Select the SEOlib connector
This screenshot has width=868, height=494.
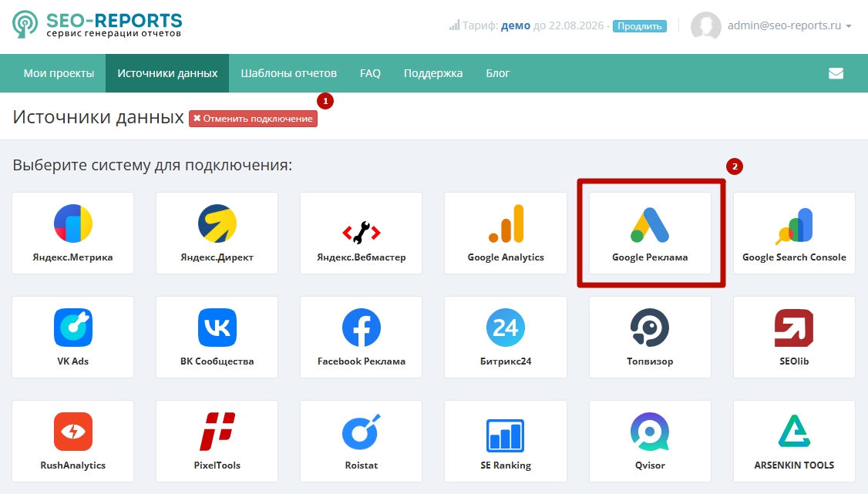794,337
